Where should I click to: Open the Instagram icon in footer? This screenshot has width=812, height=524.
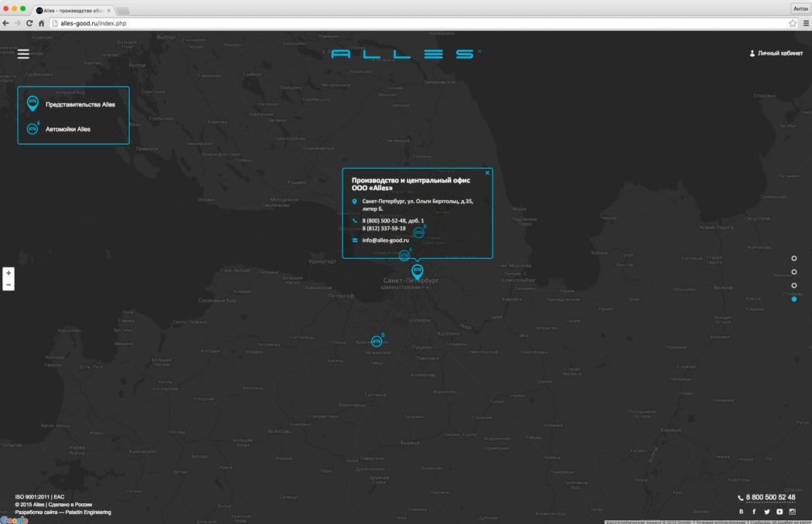[x=792, y=512]
